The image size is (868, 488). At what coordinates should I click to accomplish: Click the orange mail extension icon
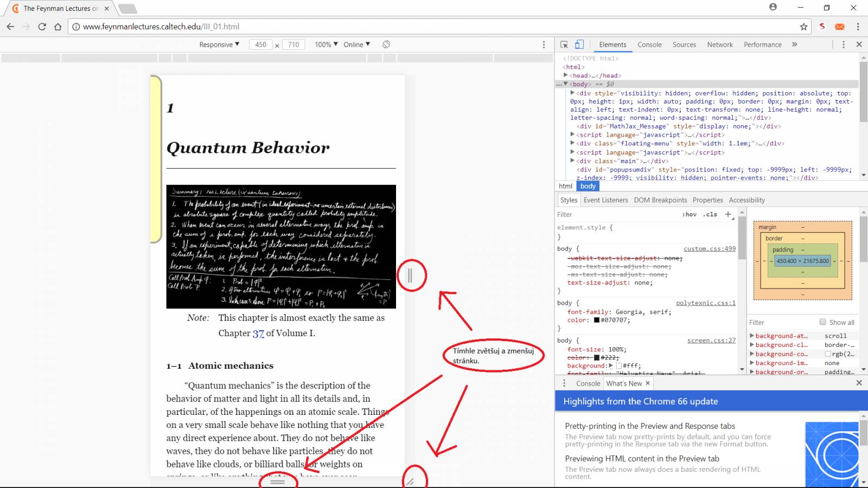840,27
